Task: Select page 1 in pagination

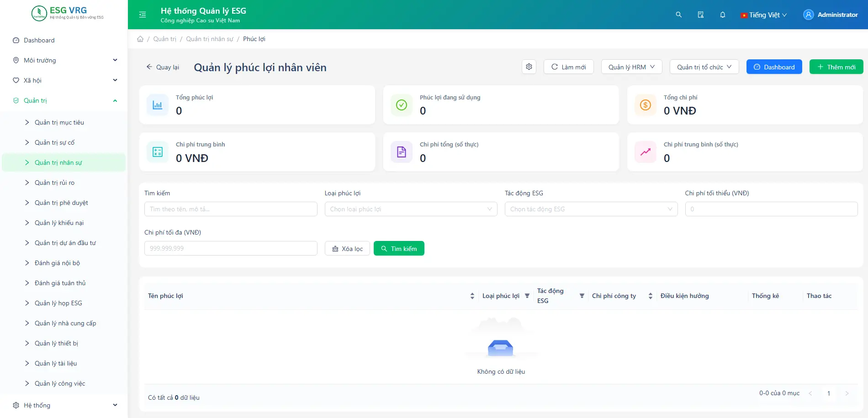Action: [x=829, y=393]
